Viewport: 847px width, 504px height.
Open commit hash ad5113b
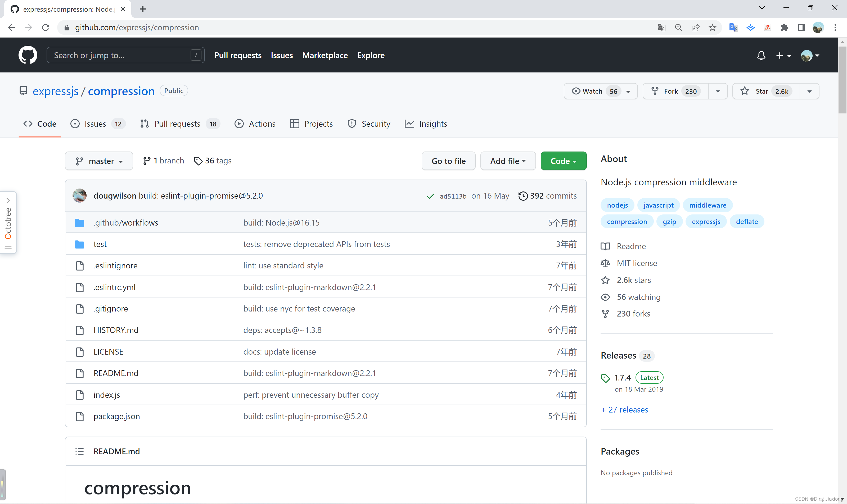point(453,196)
